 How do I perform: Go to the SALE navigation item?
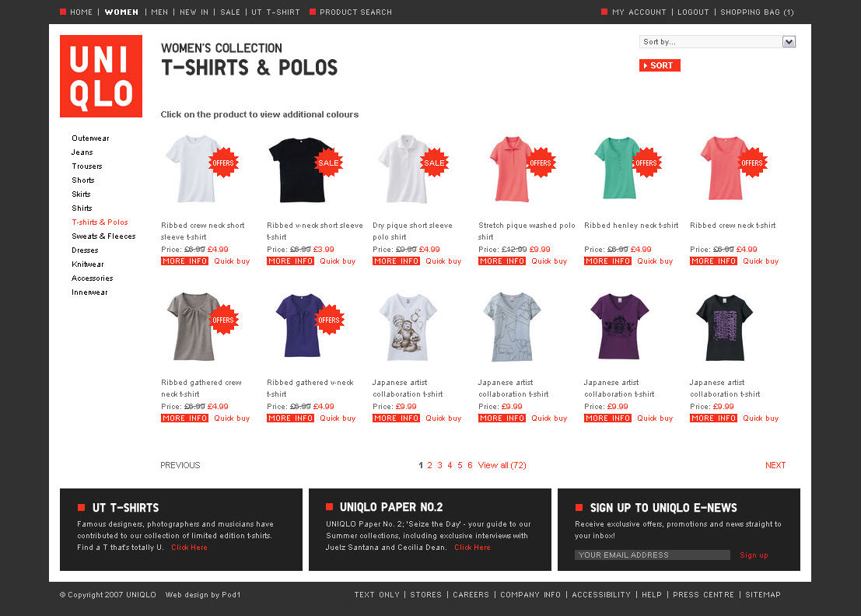(x=230, y=12)
